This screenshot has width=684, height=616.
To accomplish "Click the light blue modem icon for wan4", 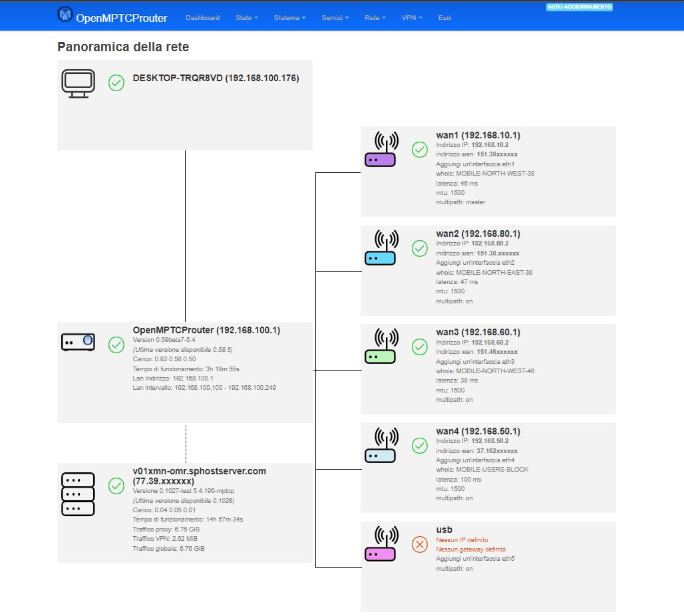I will pos(381,445).
